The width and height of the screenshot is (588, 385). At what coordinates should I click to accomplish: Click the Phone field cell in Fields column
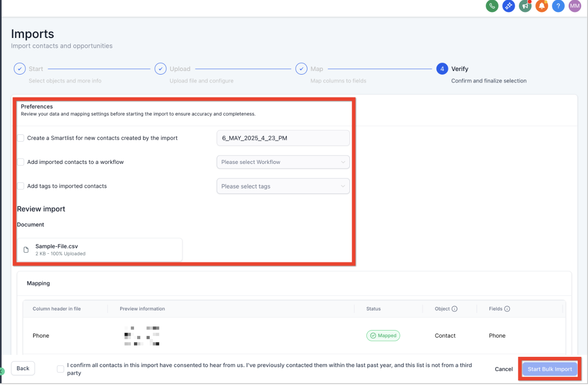tap(497, 335)
